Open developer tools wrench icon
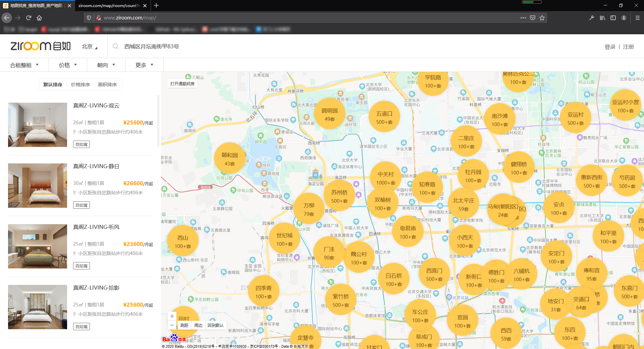The image size is (644, 349). 592,18
